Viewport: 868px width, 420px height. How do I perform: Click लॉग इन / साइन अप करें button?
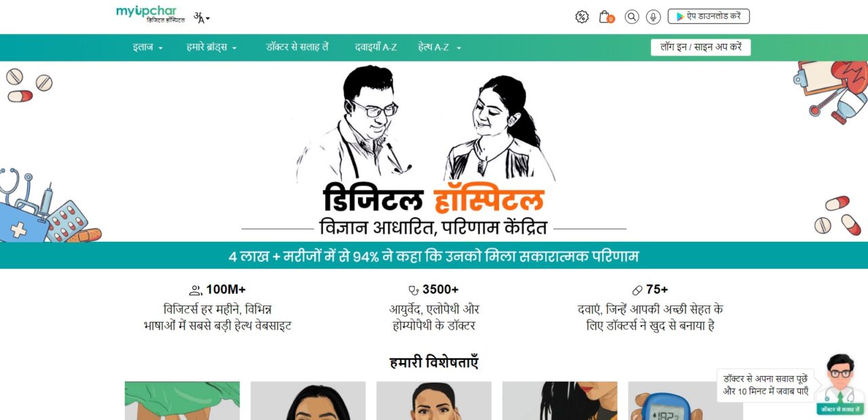click(701, 47)
